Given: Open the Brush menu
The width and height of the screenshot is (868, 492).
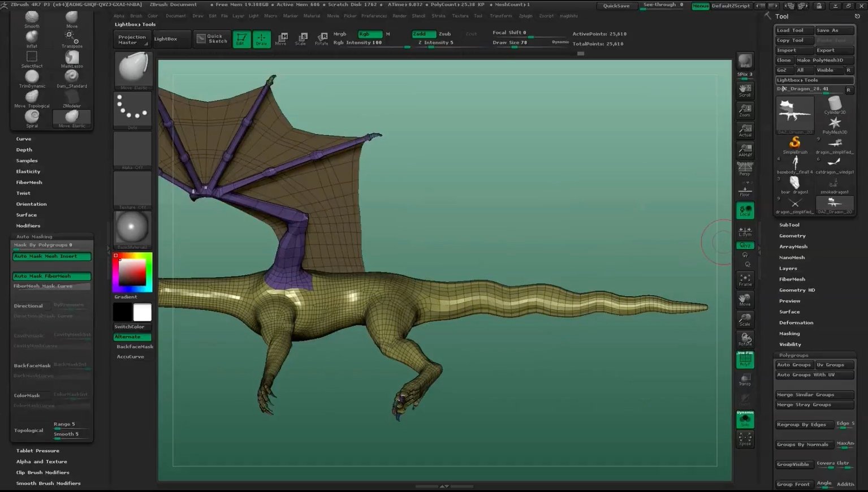Looking at the screenshot, I should [x=136, y=16].
